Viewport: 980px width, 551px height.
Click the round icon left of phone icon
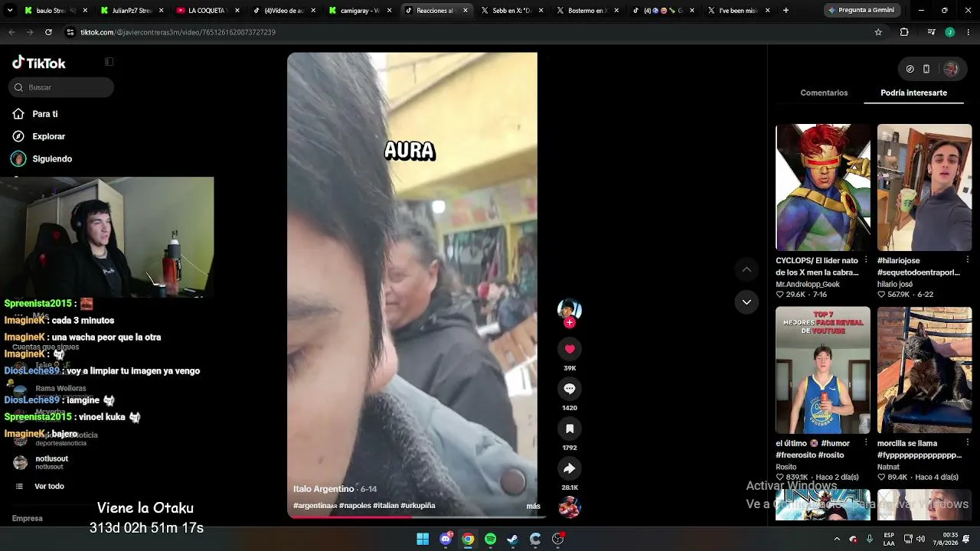(x=910, y=69)
